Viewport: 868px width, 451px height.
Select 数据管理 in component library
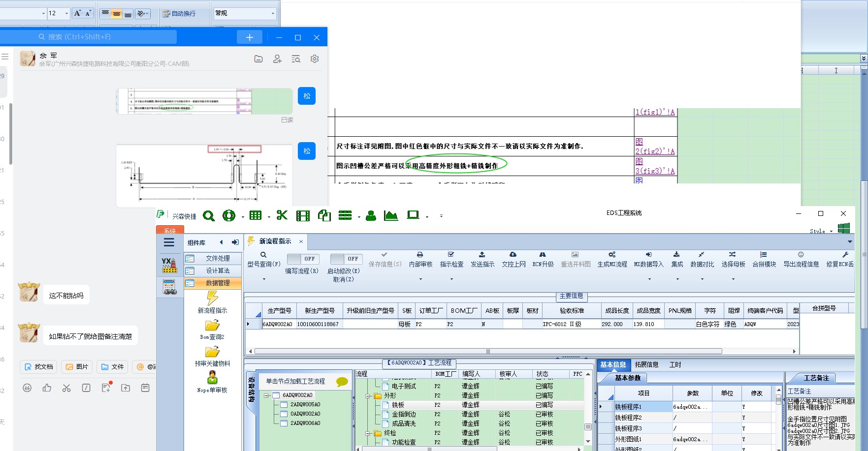[x=213, y=283]
